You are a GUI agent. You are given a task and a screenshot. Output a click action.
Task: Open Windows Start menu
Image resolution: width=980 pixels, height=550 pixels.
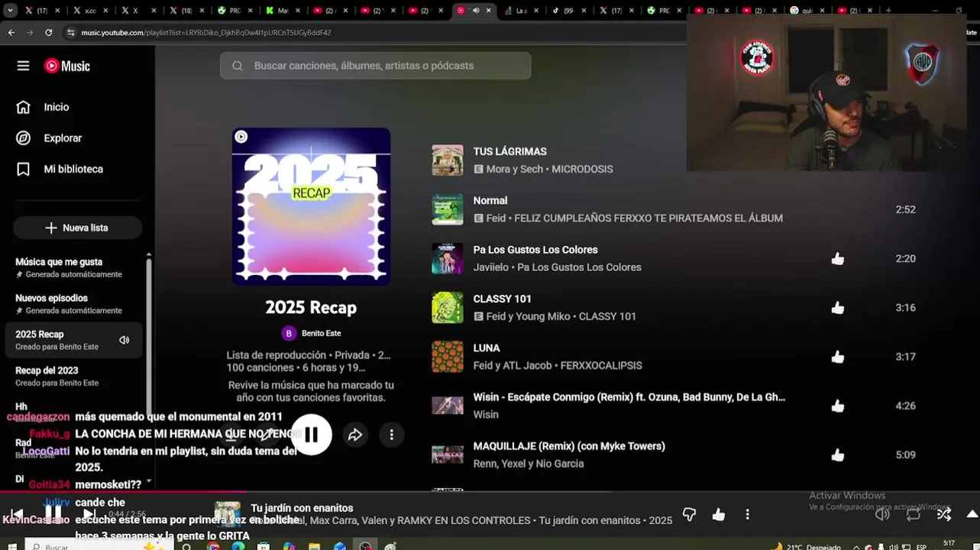click(x=11, y=546)
